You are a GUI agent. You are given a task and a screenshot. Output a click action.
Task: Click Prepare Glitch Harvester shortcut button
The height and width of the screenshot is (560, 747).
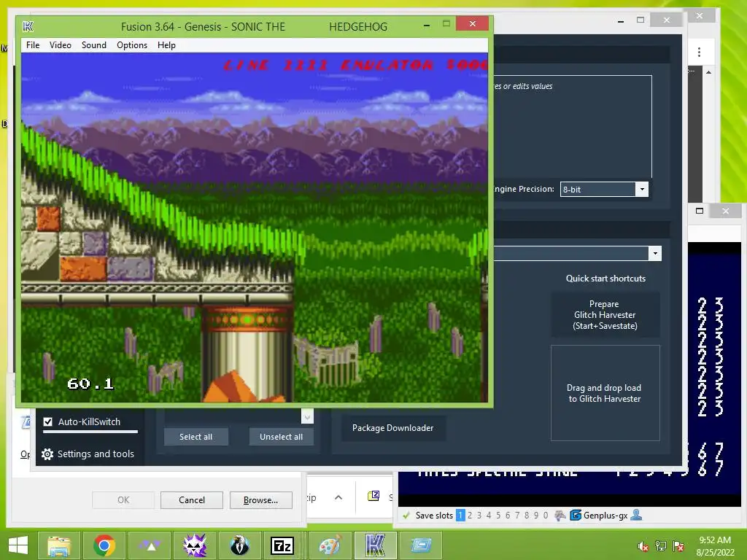coord(605,315)
